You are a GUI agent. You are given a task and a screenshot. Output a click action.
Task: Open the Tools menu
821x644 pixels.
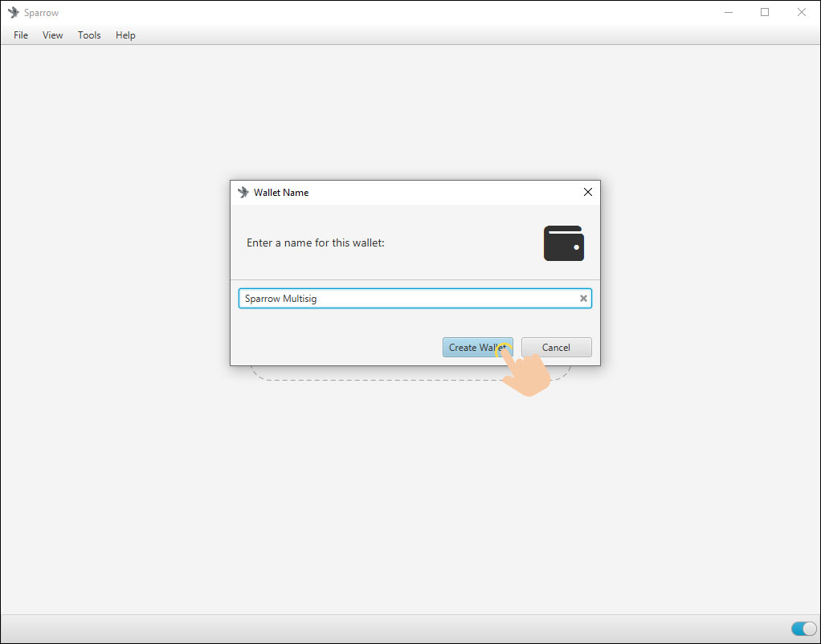[x=89, y=35]
